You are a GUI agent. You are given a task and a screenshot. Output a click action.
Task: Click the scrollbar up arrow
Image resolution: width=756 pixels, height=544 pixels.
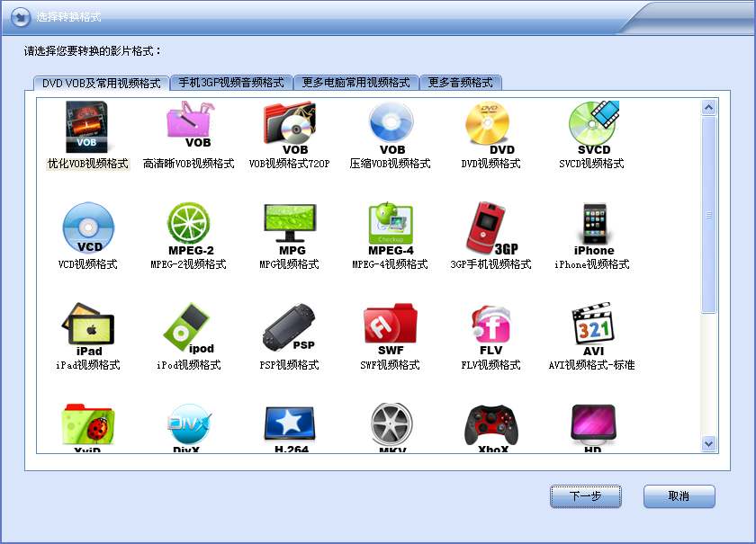pos(709,107)
